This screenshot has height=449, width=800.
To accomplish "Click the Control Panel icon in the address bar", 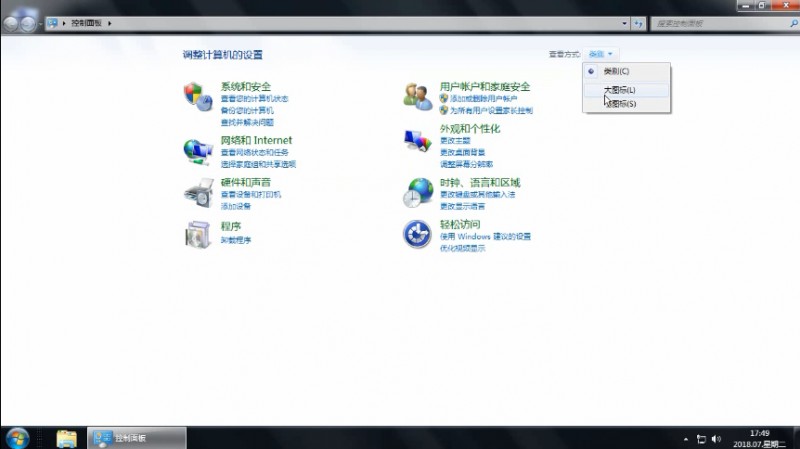I will [52, 23].
